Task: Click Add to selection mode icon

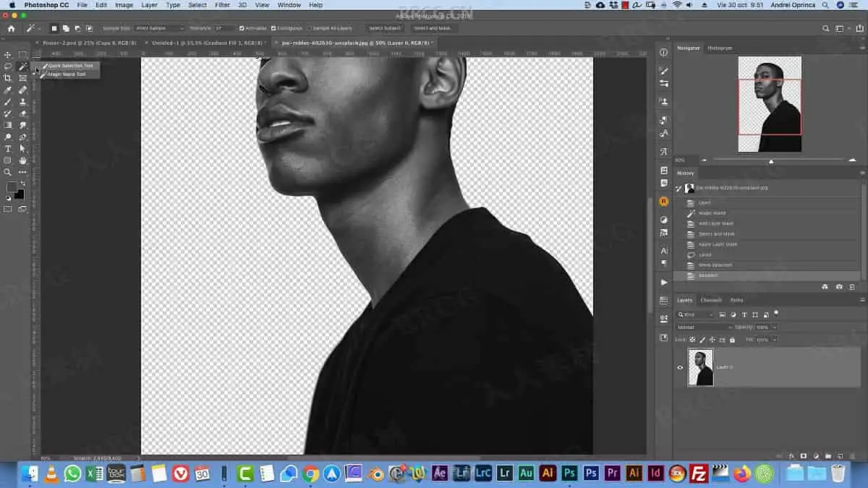Action: click(x=66, y=28)
